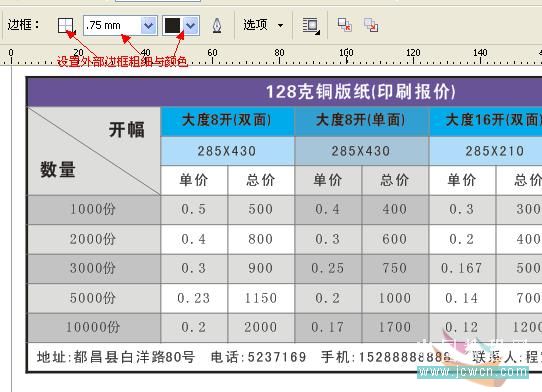Select the 750 total price cell
The image size is (542, 392).
395,269
